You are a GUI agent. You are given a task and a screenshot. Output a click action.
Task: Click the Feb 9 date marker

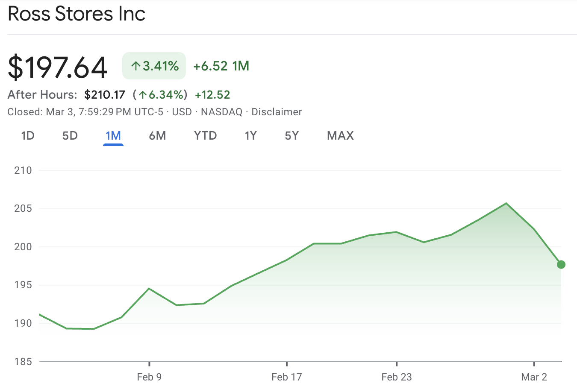(x=149, y=377)
